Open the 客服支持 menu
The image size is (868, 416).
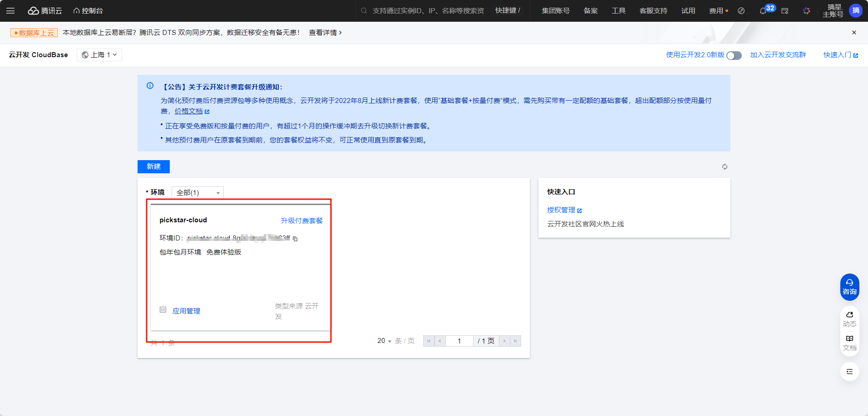(x=653, y=10)
